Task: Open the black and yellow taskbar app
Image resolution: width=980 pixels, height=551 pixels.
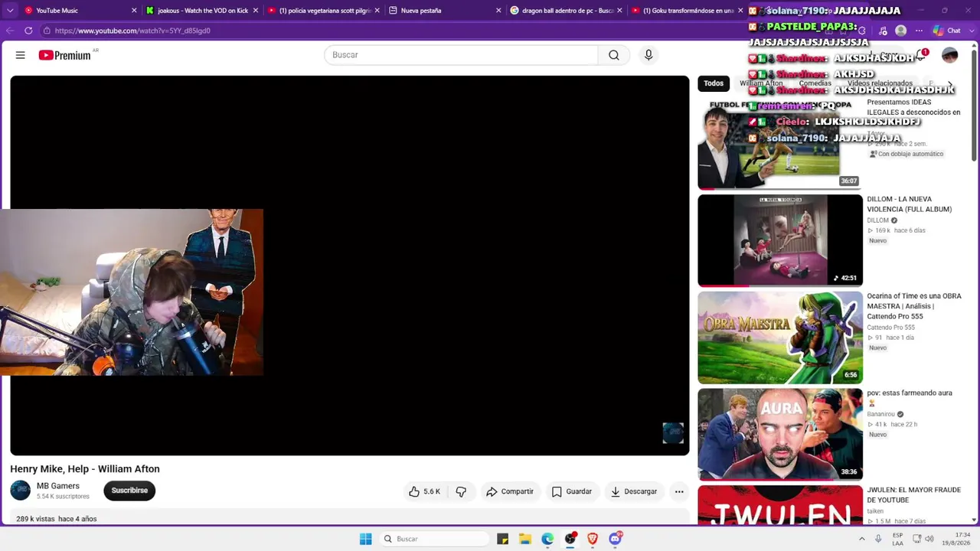Action: pyautogui.click(x=502, y=539)
